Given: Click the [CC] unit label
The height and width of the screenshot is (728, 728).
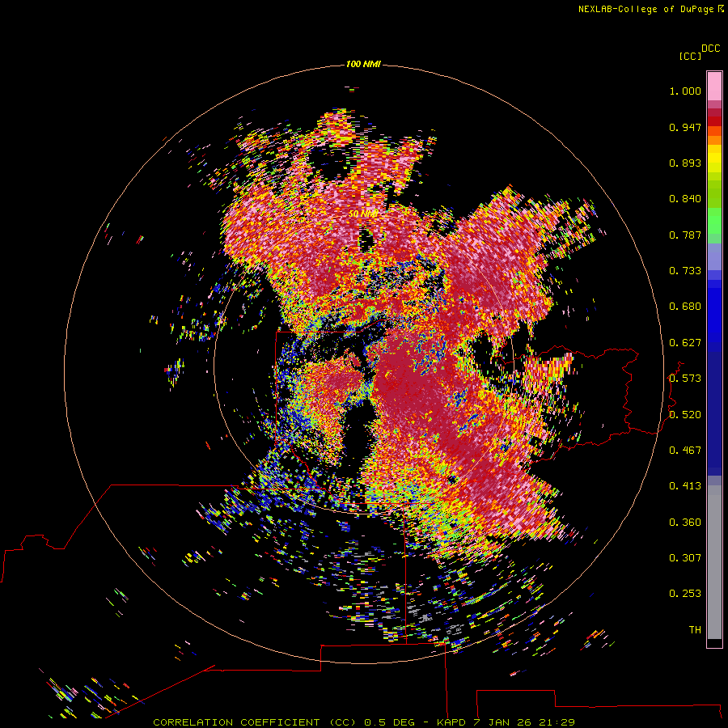Looking at the screenshot, I should (690, 56).
